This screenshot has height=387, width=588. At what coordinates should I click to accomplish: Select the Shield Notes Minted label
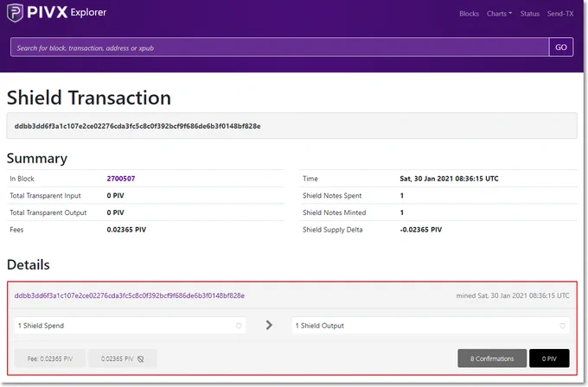[x=334, y=213]
